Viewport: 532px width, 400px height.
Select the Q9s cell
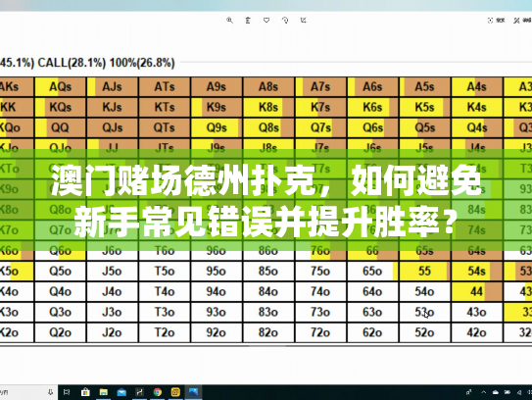217,127
